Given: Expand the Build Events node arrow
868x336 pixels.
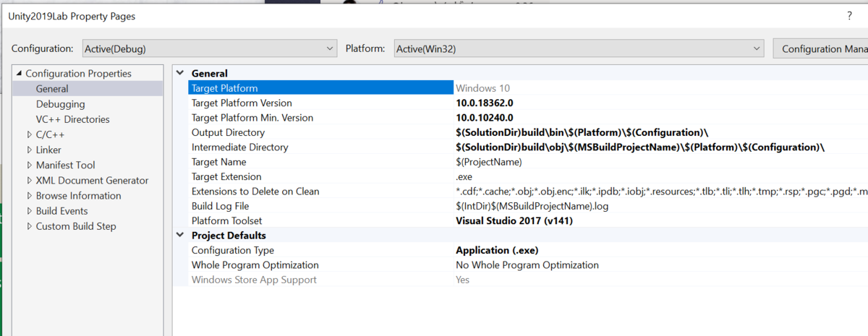Looking at the screenshot, I should click(x=30, y=210).
